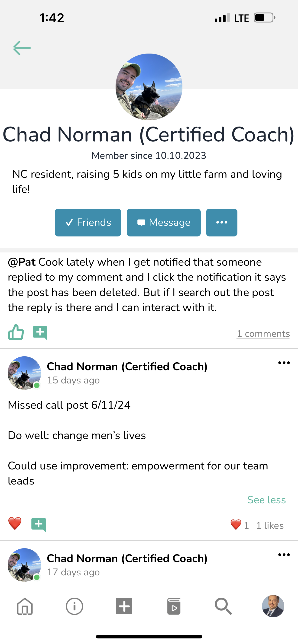Viewport: 298px width, 644px height.
Task: Open the Info tab in bottom bar
Action: (x=74, y=606)
